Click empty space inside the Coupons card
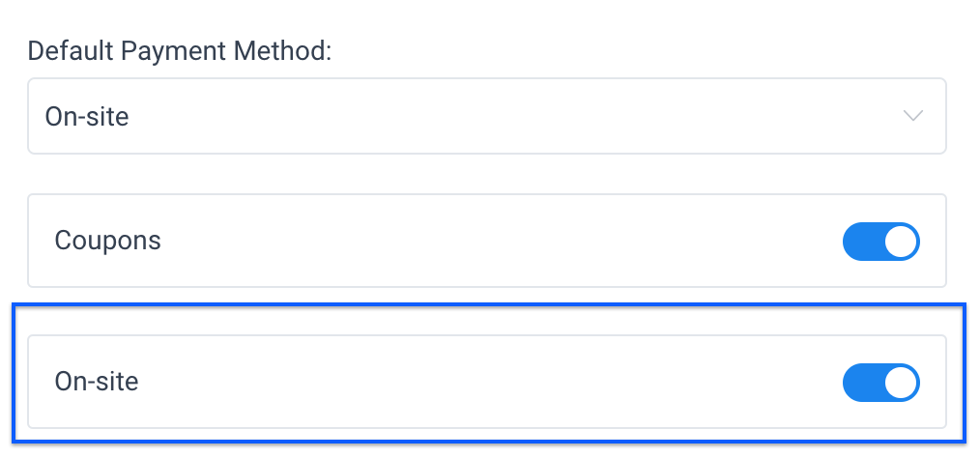 pyautogui.click(x=503, y=242)
